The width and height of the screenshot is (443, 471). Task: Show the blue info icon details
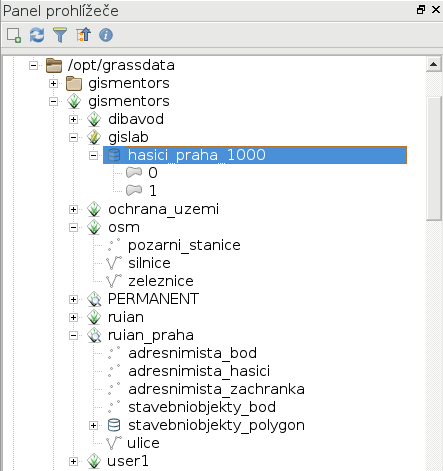[x=106, y=35]
